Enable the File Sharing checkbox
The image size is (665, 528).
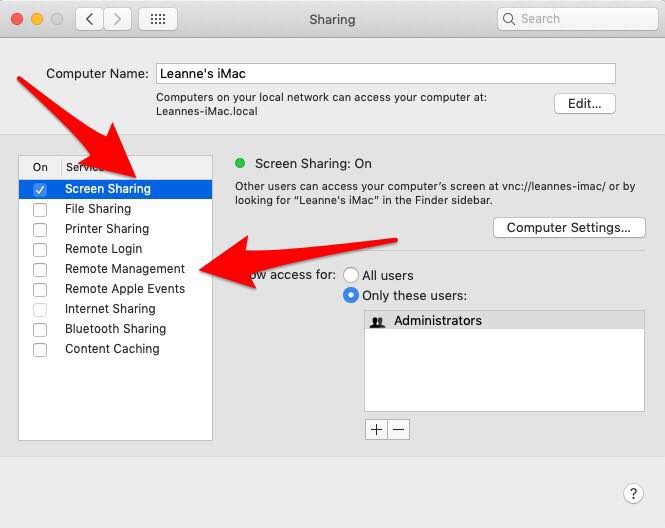click(40, 210)
